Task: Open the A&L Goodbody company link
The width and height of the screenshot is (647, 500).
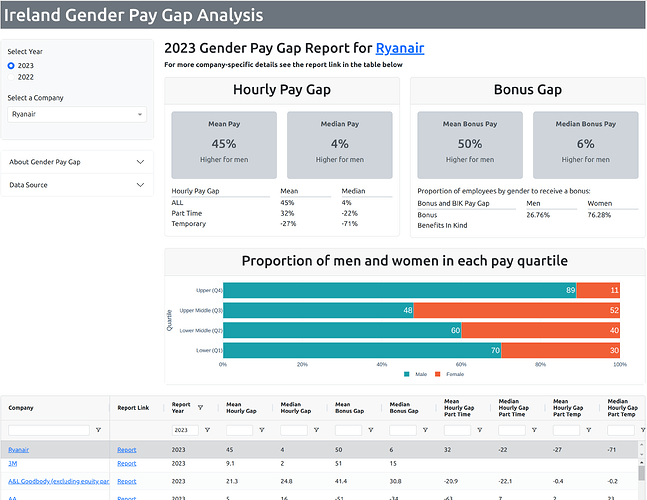Action: pos(59,481)
